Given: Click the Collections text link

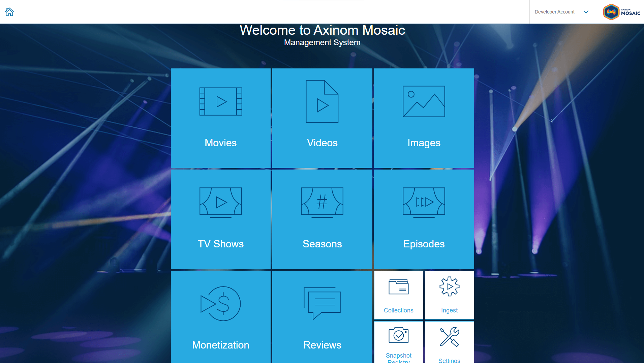Looking at the screenshot, I should tap(398, 310).
